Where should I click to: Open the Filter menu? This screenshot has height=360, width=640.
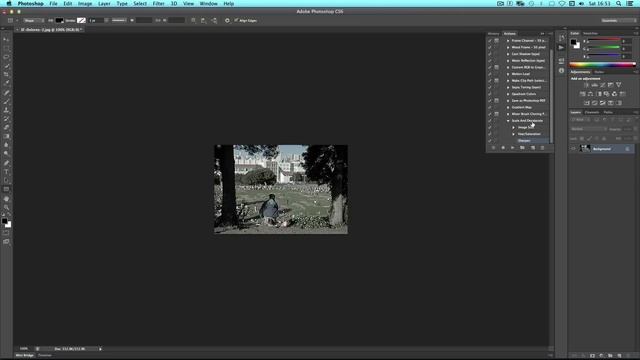(x=158, y=4)
